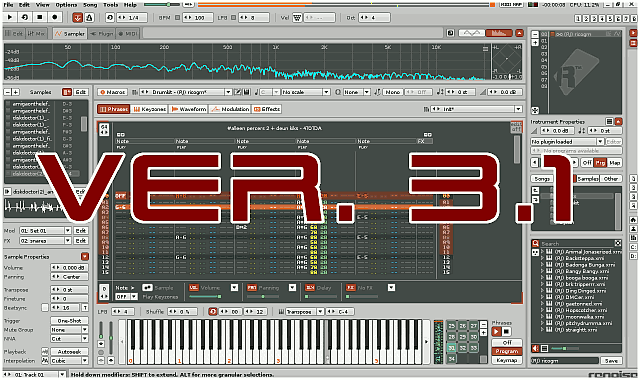Switch to the Waveform tab
640x380 pixels.
coord(189,109)
